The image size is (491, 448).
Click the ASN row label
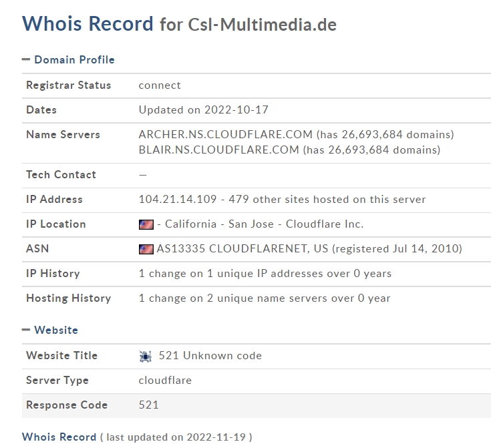click(37, 249)
